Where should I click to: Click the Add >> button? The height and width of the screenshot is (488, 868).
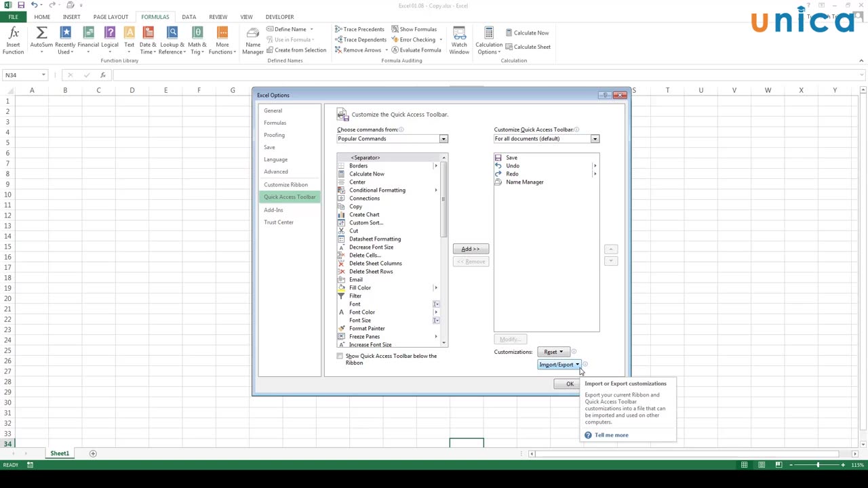471,249
